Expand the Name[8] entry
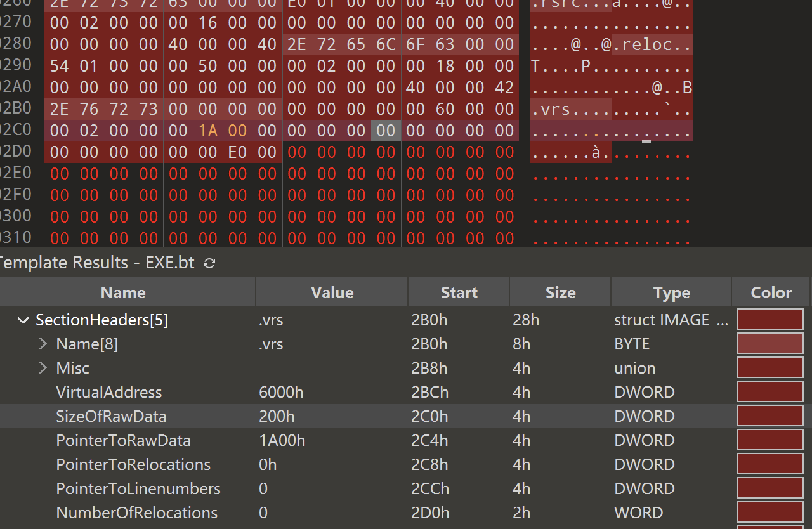The image size is (812, 529). 43,344
